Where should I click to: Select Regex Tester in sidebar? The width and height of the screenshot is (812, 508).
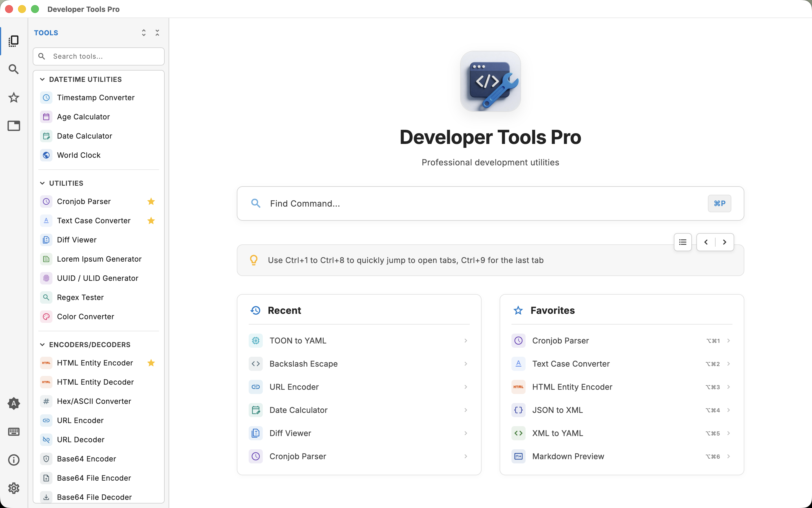coord(99,297)
